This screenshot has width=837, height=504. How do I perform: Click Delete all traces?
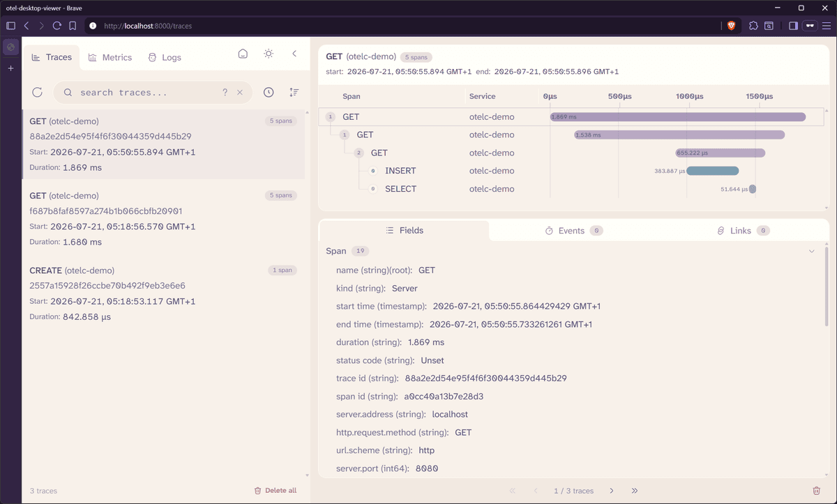(276, 491)
